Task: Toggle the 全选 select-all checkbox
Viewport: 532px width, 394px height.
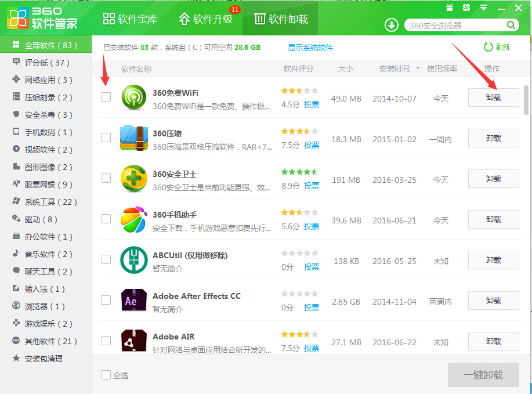Action: 106,375
